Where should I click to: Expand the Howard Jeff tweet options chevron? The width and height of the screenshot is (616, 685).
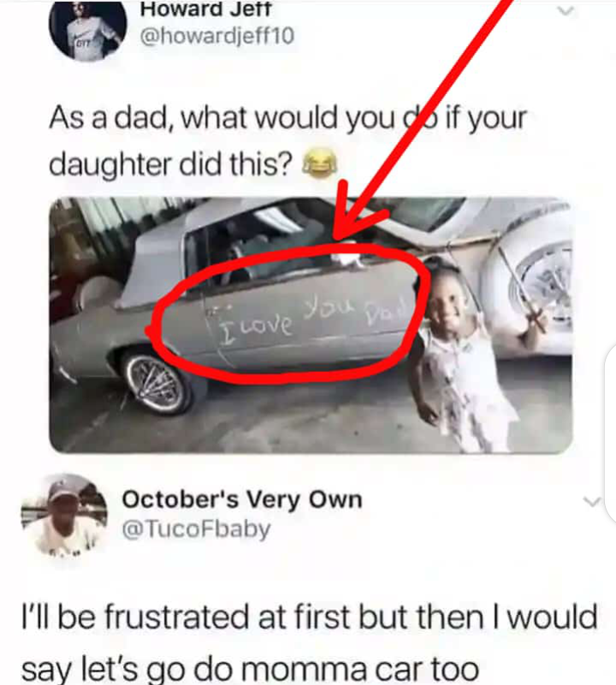(x=566, y=11)
